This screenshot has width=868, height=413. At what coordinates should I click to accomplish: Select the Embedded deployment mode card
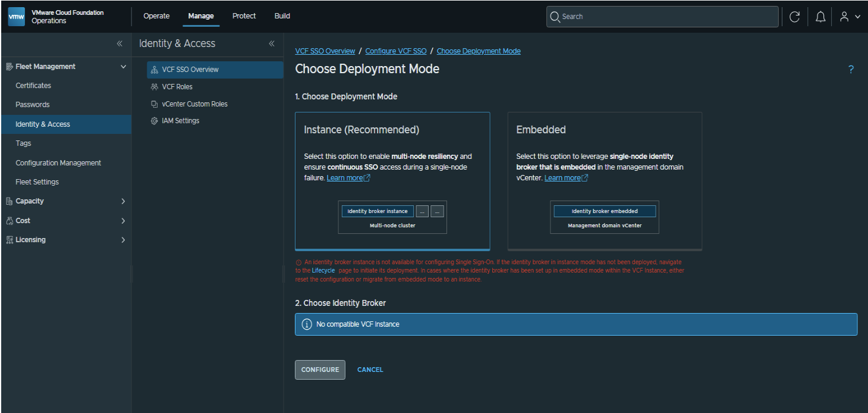pos(605,181)
